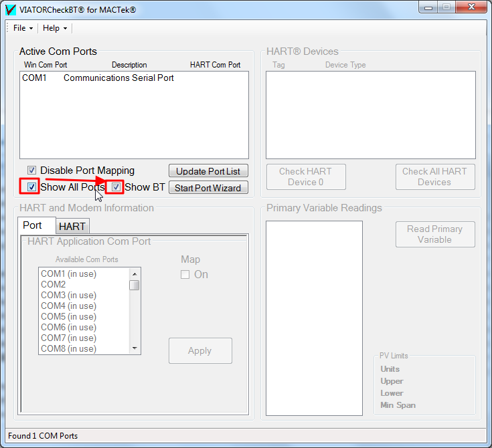
Task: Click Start Port Wizard button
Action: 208,188
